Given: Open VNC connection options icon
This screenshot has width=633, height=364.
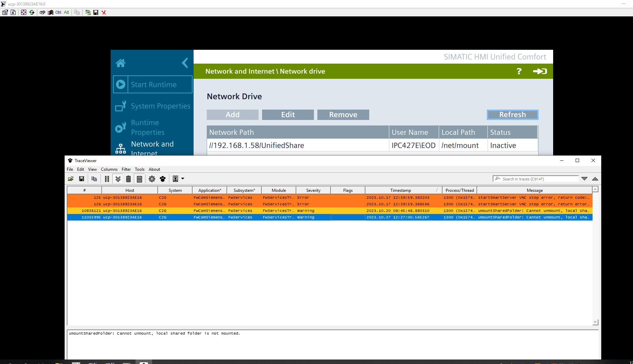Looking at the screenshot, I should click(5, 12).
